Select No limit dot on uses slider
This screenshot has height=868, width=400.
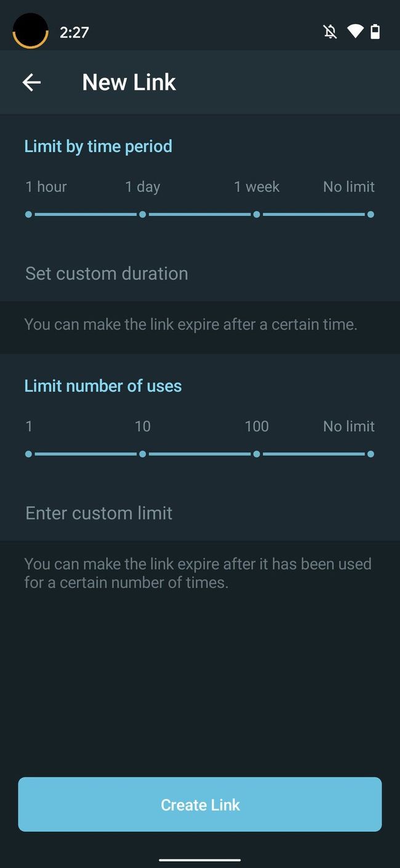[x=370, y=454]
